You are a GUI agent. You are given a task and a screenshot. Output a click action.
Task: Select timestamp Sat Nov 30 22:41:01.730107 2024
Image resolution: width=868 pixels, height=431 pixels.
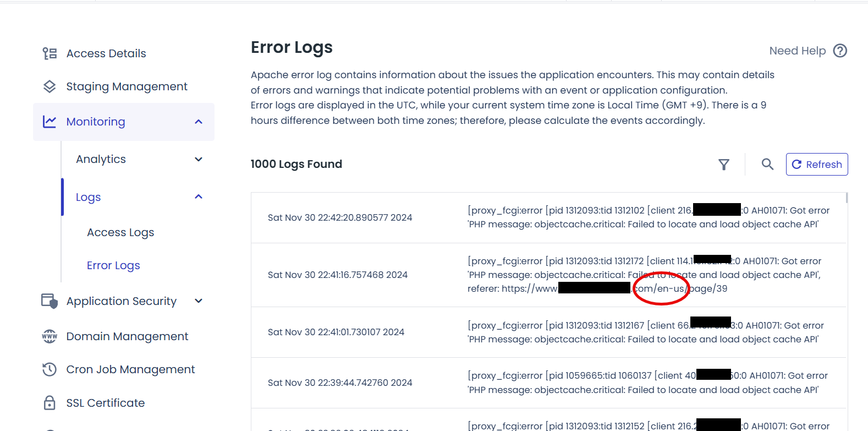[336, 332]
